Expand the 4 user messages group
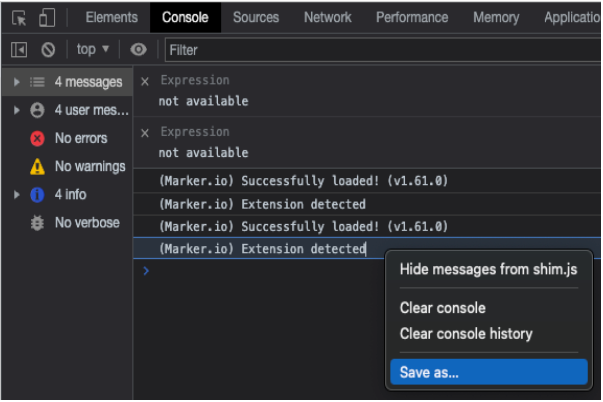This screenshot has height=402, width=603. [17, 110]
